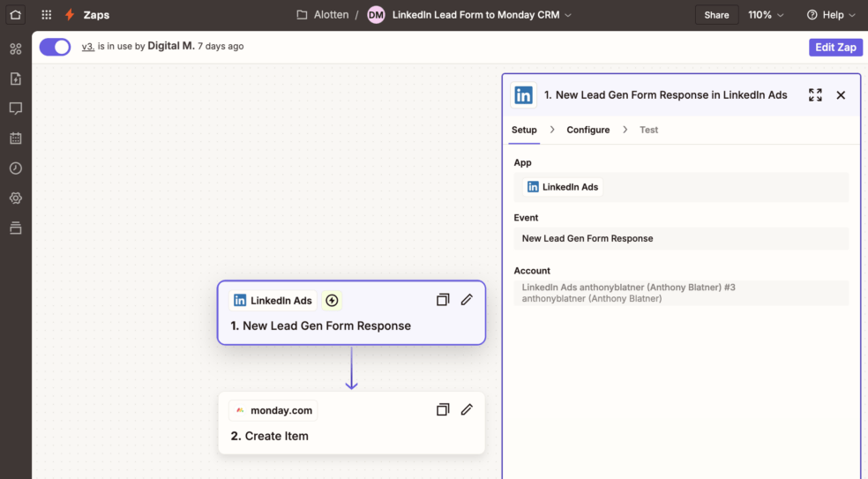Screen dimensions: 868x479
Task: Close the step configuration panel
Action: [841, 94]
